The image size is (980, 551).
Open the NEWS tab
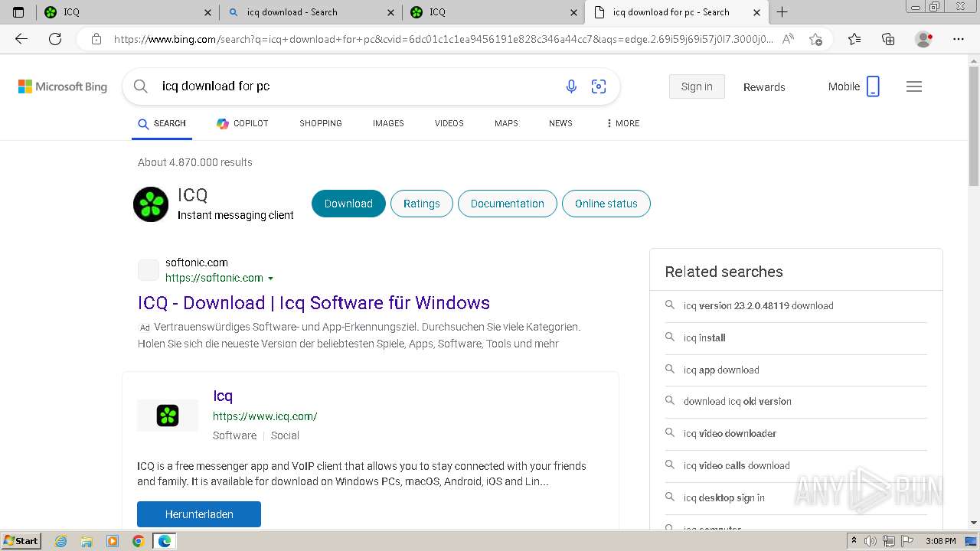(x=560, y=123)
